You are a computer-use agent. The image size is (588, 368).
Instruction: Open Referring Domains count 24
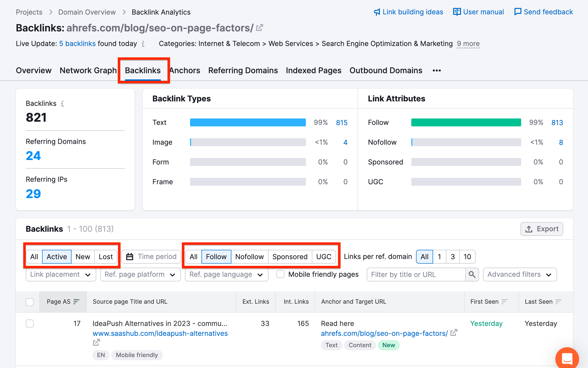33,156
